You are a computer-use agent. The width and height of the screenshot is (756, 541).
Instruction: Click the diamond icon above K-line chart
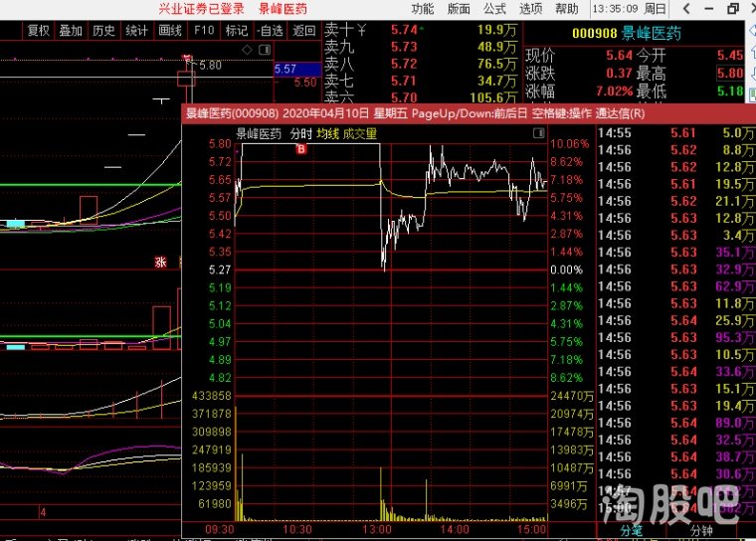pos(247,50)
